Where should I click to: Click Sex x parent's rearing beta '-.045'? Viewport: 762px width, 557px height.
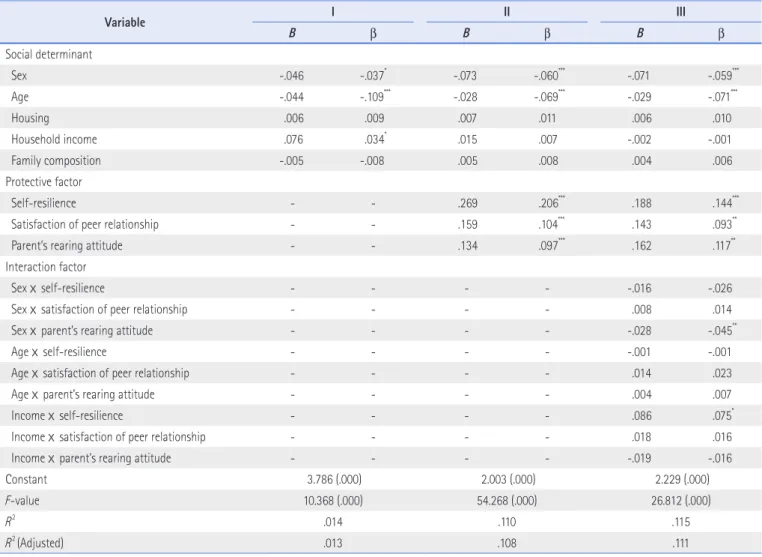[722, 331]
